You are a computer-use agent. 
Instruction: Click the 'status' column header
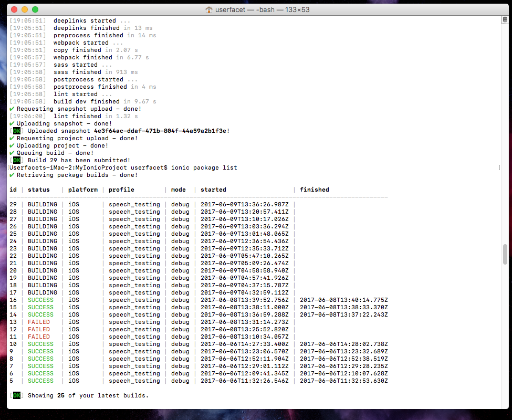tap(39, 190)
